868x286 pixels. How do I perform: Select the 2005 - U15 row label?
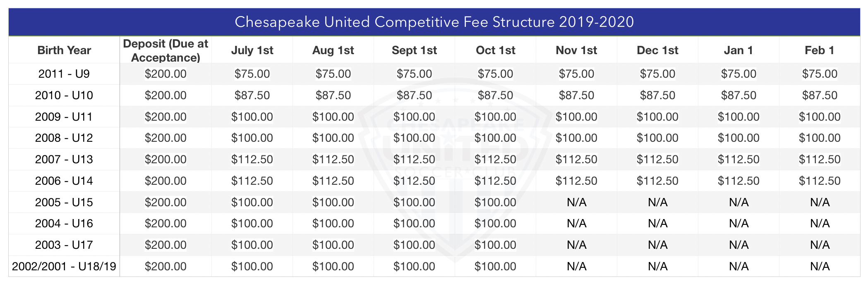click(64, 203)
